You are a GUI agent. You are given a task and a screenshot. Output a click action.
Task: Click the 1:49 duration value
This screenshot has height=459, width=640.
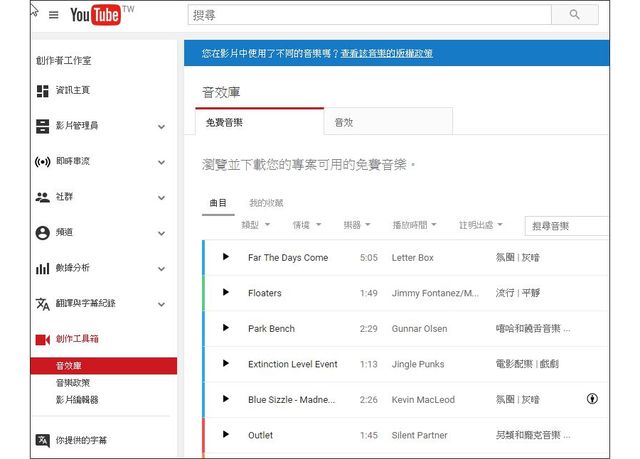[369, 293]
